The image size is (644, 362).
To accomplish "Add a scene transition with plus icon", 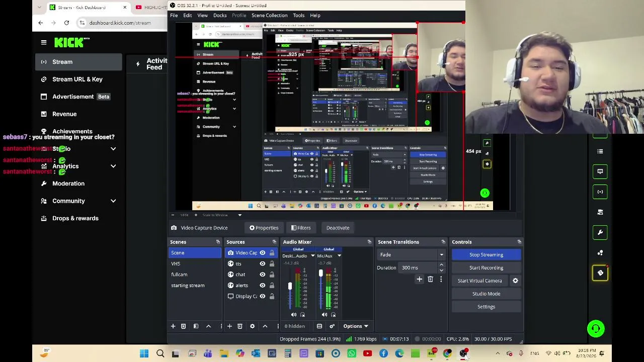I will click(x=420, y=280).
